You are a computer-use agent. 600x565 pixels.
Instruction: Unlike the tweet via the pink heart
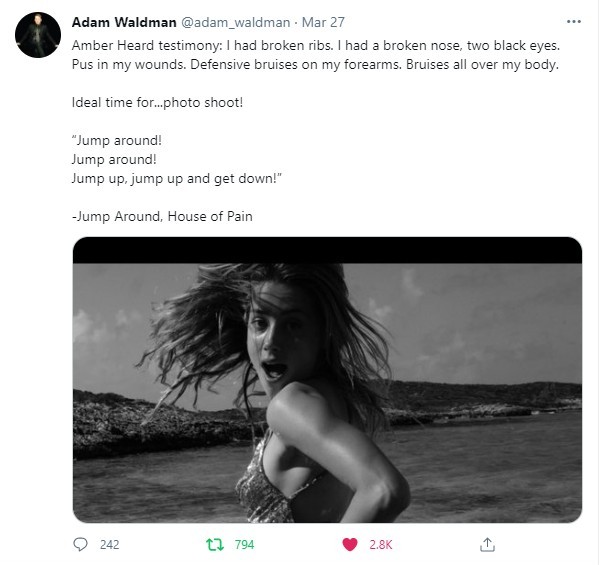pyautogui.click(x=349, y=544)
